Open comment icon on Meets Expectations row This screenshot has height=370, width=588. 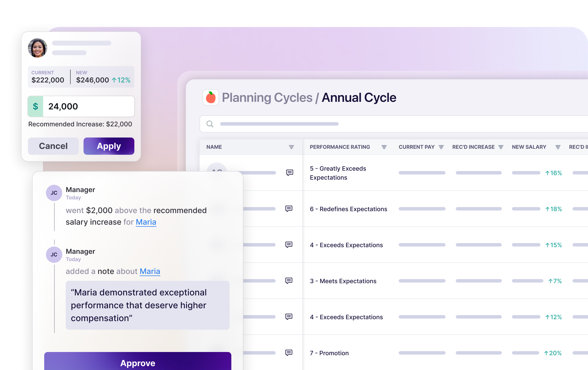[x=289, y=281]
